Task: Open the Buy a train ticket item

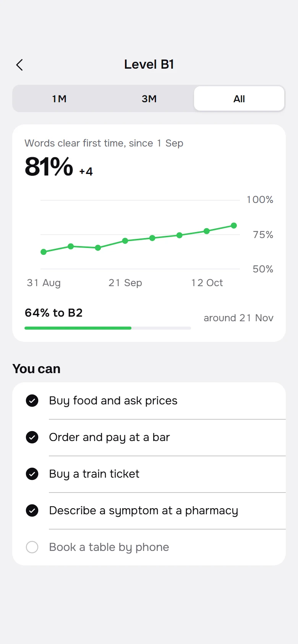Action: pos(149,474)
